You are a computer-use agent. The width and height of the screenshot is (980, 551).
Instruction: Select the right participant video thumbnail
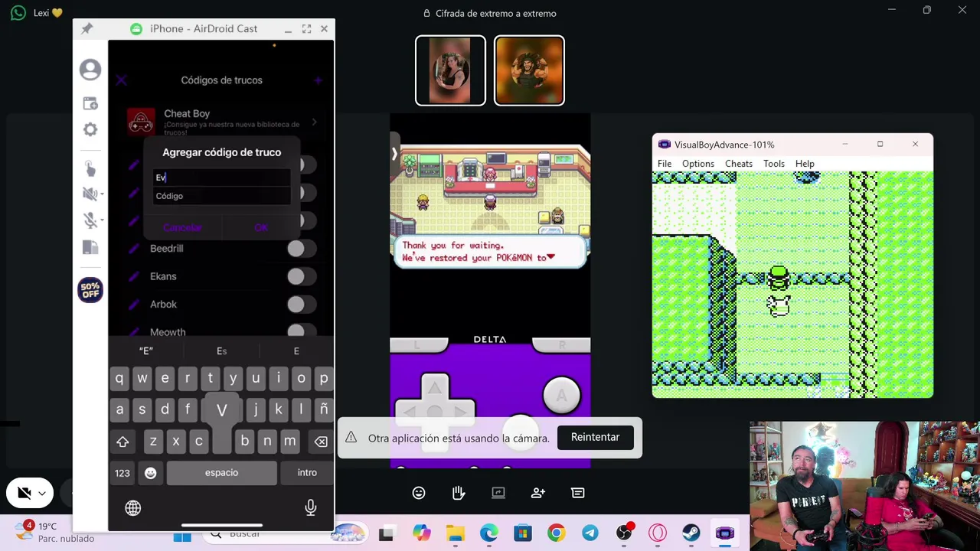[x=529, y=70]
